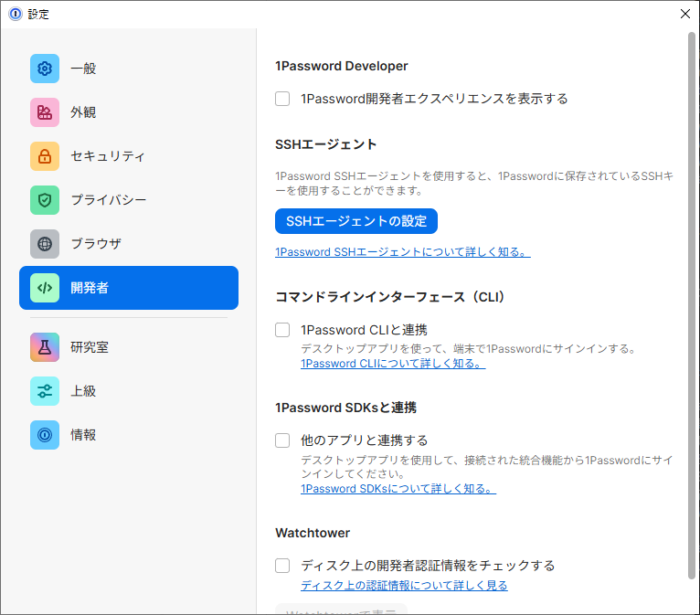This screenshot has width=700, height=615.
Task: Enable ディスク上の開発者認証情報をチェックする checkbox
Action: [x=283, y=566]
